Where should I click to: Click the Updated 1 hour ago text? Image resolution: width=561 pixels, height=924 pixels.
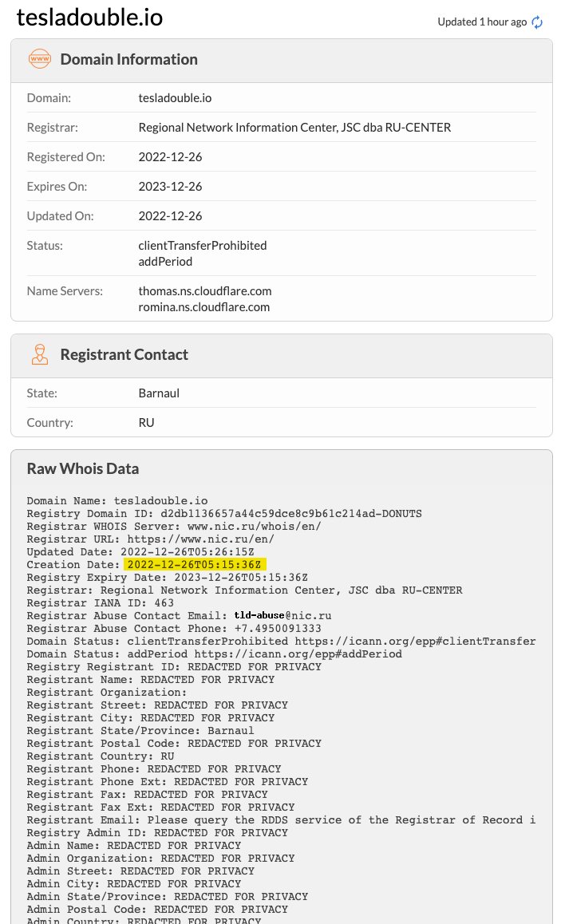pos(482,22)
